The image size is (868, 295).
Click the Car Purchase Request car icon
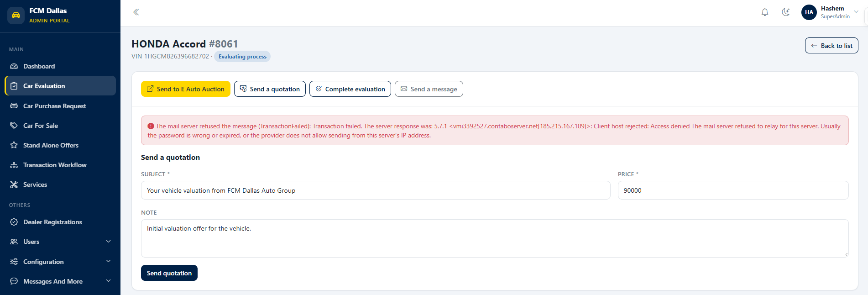14,106
